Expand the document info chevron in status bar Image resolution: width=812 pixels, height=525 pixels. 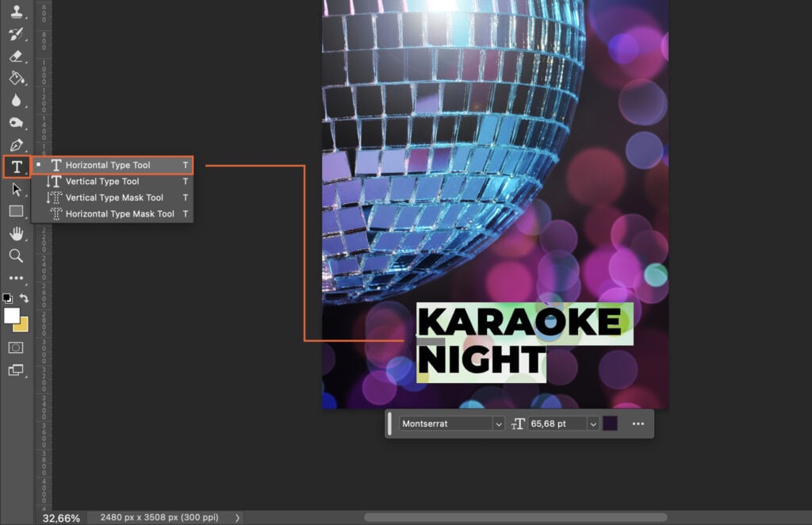point(236,516)
